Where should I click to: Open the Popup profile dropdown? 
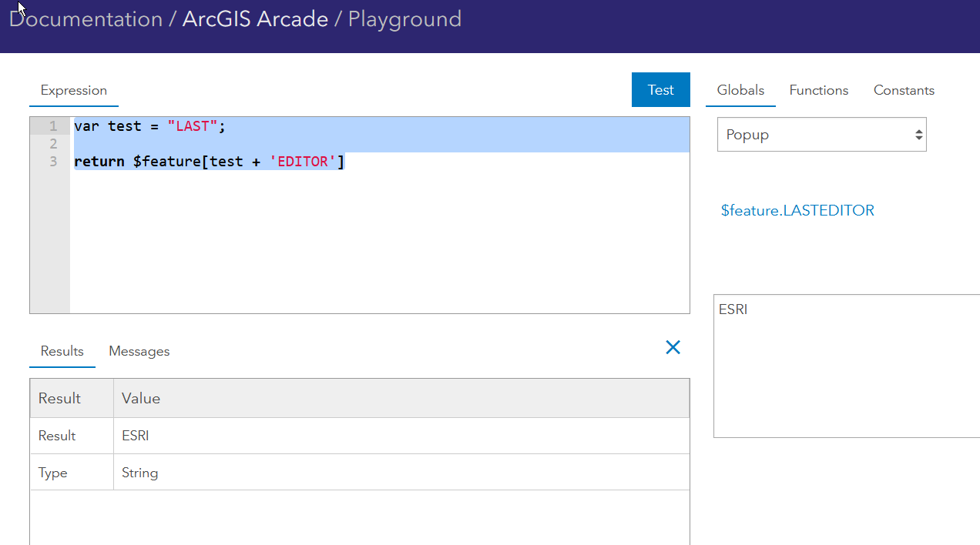821,135
